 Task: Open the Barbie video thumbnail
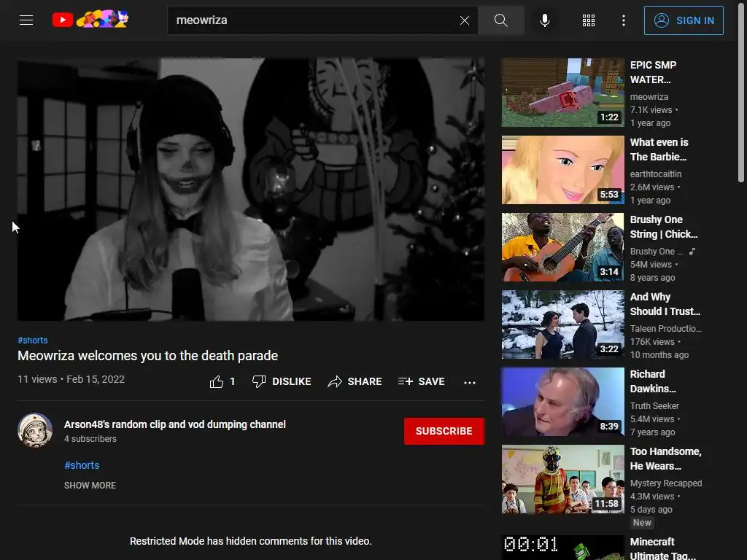click(x=562, y=169)
